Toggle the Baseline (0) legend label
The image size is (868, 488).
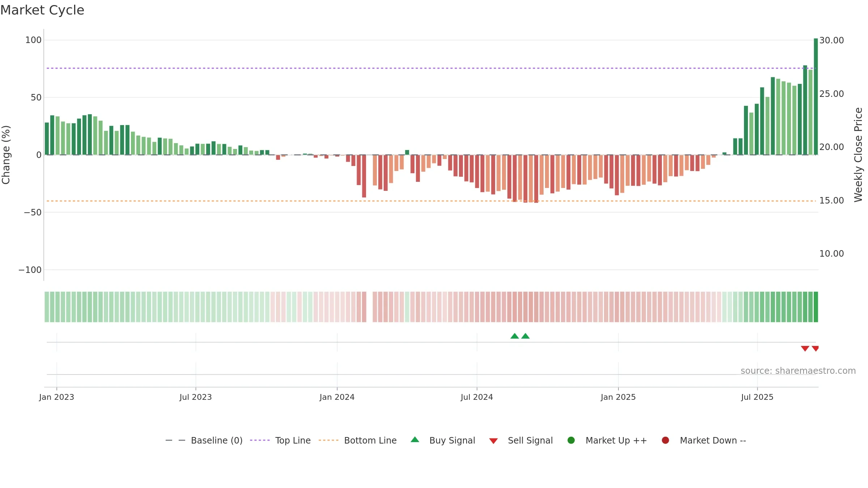point(217,441)
